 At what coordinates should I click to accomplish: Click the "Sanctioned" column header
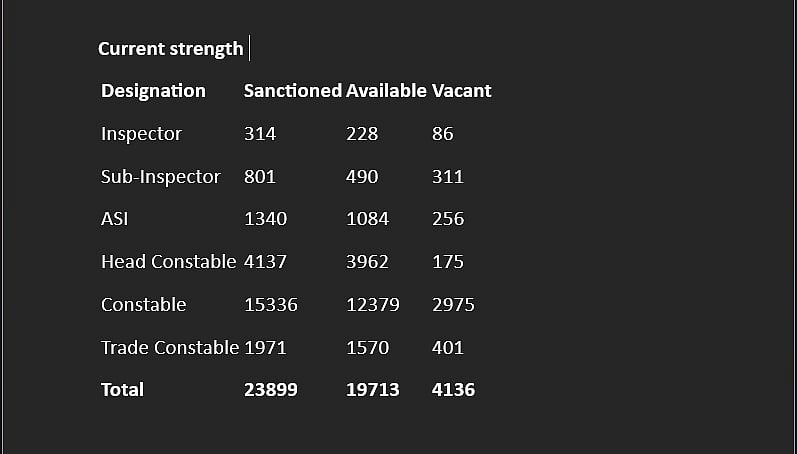coord(292,91)
